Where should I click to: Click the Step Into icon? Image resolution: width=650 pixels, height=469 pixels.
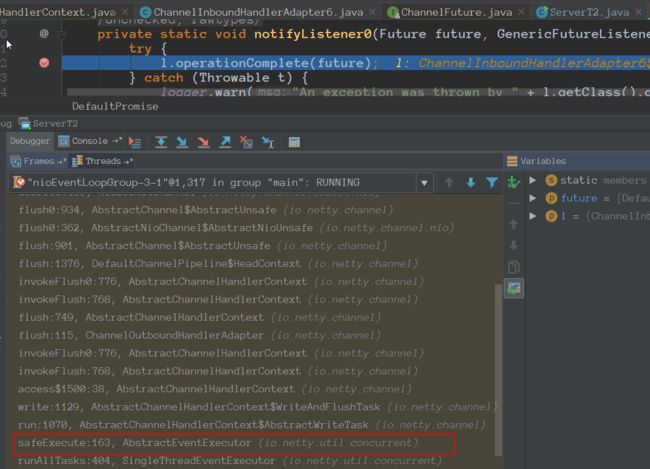(182, 142)
